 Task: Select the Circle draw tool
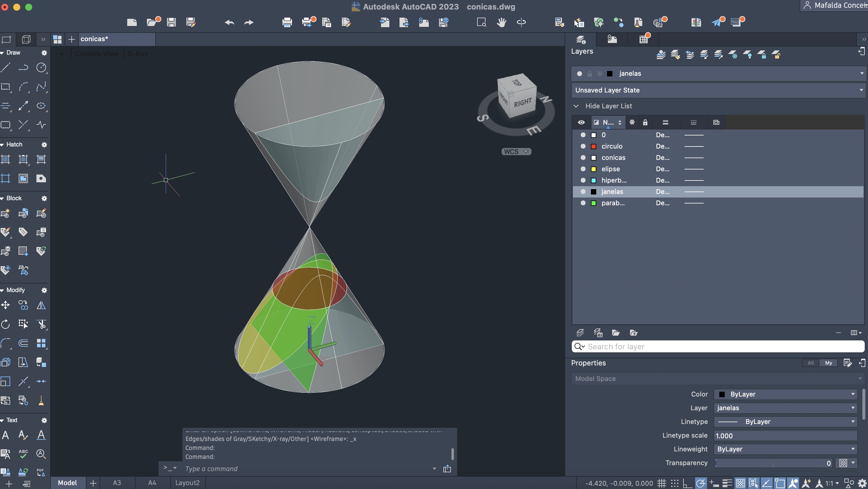[x=41, y=68]
